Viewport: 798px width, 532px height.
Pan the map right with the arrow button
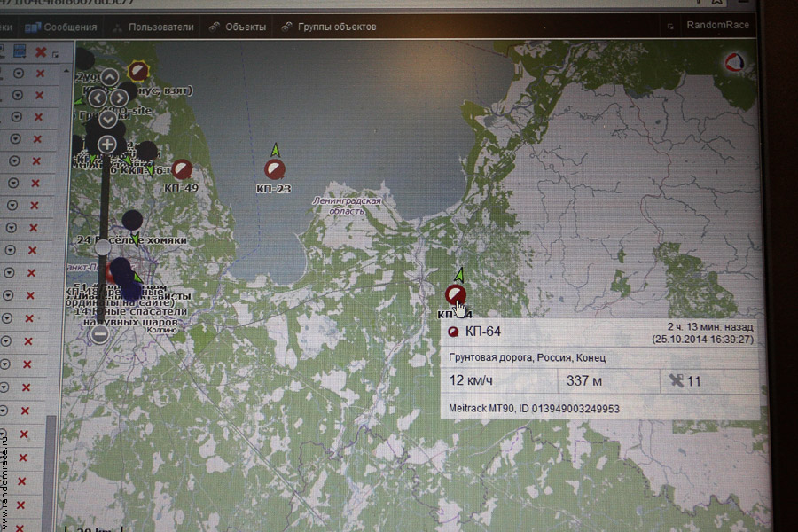(x=121, y=97)
